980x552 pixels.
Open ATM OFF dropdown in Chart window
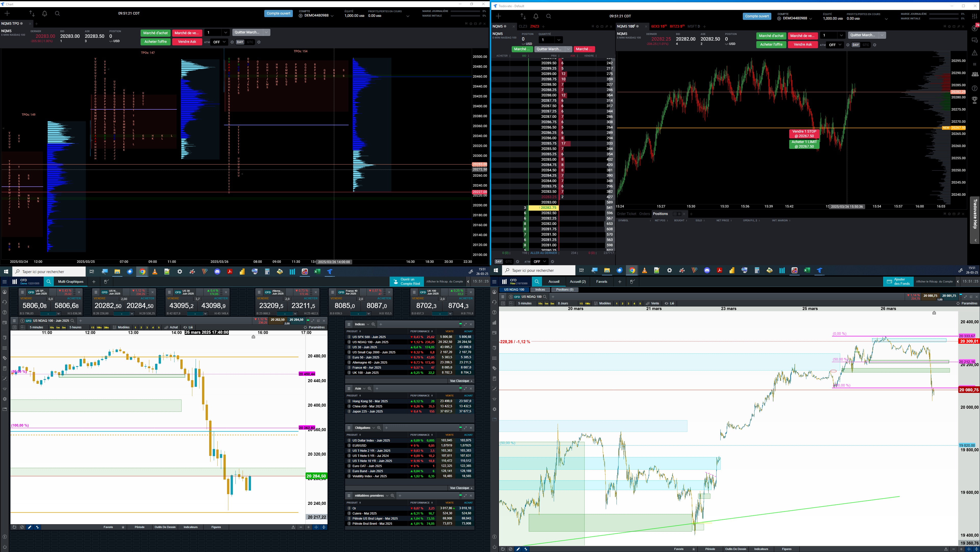(x=220, y=42)
